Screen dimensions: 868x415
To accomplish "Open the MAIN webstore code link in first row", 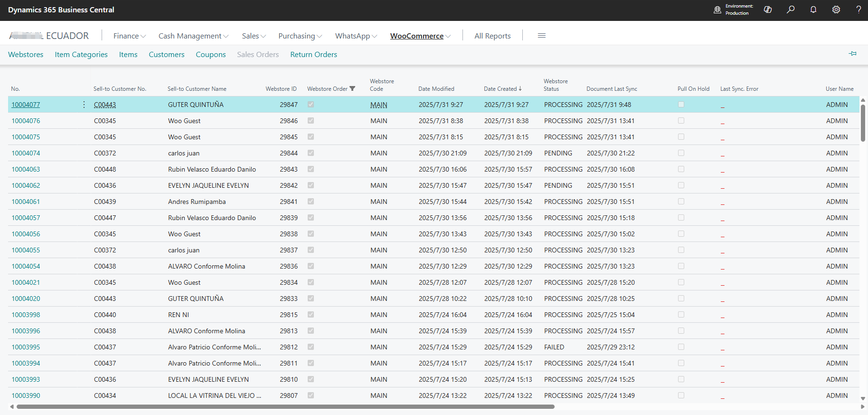I will [379, 105].
